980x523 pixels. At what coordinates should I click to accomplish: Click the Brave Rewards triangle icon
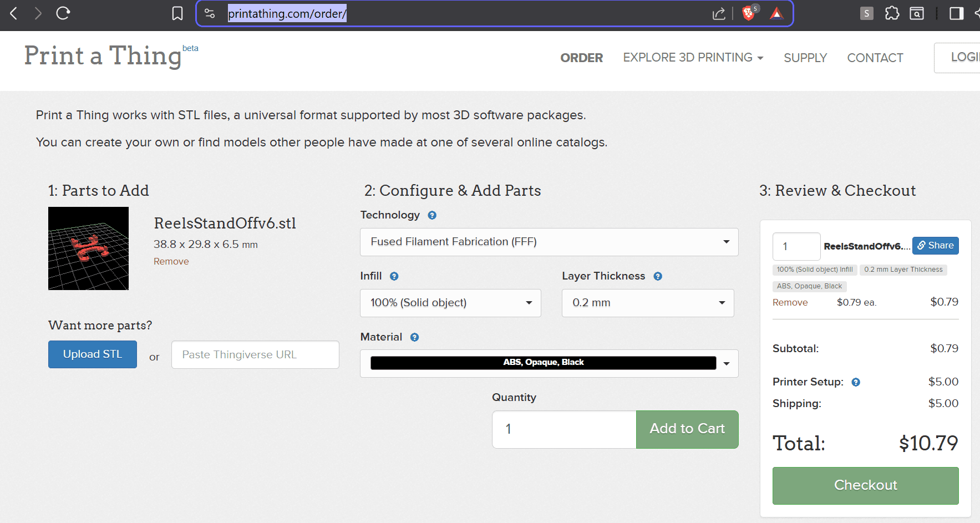tap(776, 13)
